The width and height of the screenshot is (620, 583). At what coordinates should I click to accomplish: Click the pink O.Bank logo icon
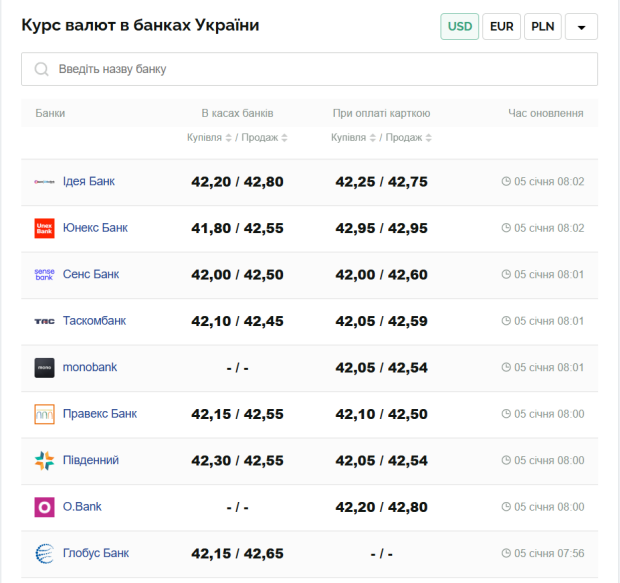(44, 507)
